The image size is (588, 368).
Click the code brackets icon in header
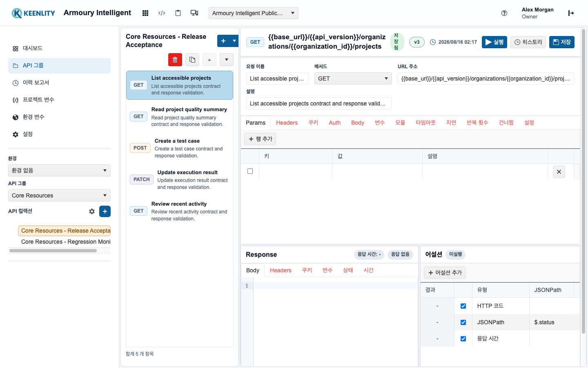click(x=162, y=13)
